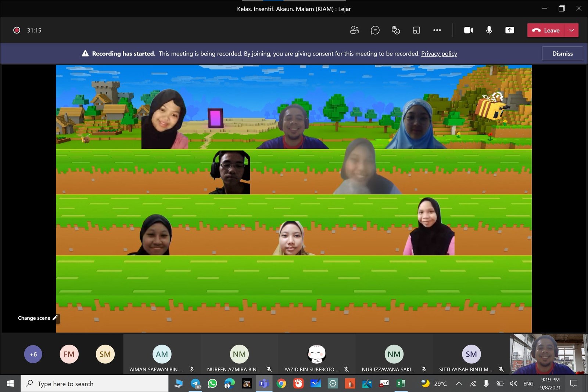The height and width of the screenshot is (392, 588).
Task: Select the SITTI AYISAH BINTI M participant tile
Action: pyautogui.click(x=471, y=355)
